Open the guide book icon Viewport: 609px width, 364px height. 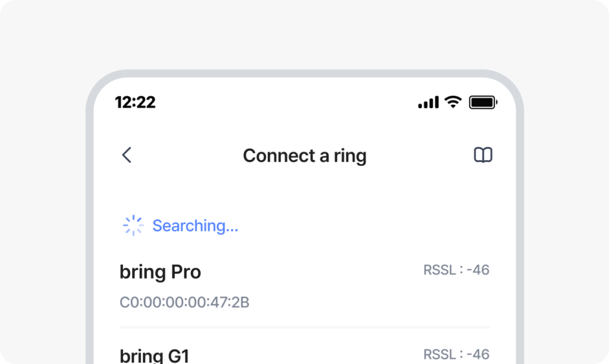coord(483,155)
